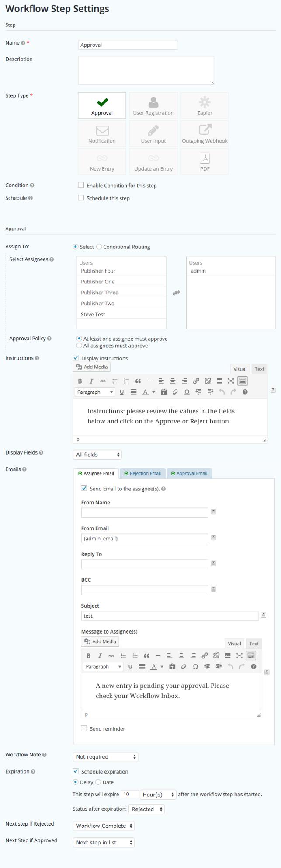The height and width of the screenshot is (868, 281).
Task: Choose the Outgoing Webhook step type
Action: point(205,133)
